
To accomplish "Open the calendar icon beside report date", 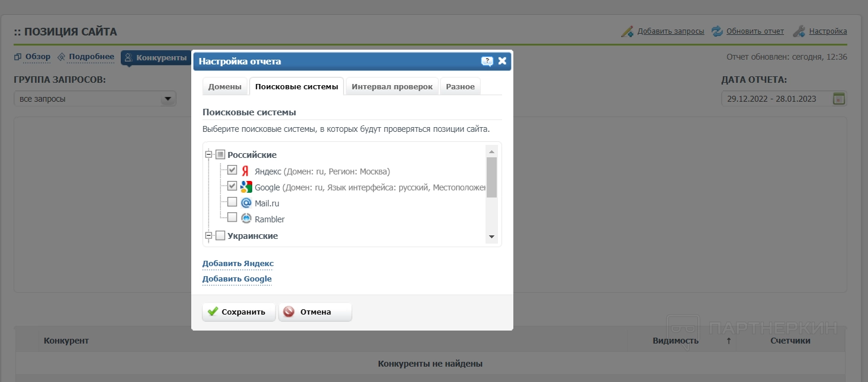I will 839,99.
